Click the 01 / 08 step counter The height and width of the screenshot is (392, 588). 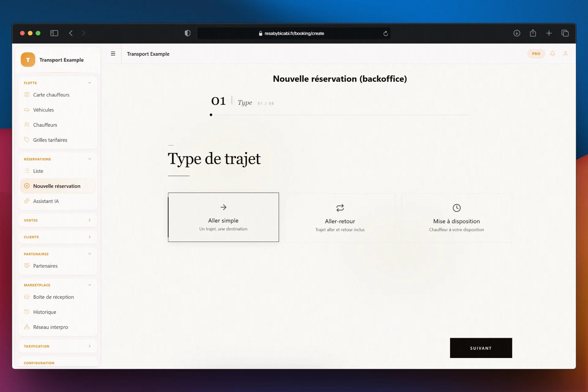(x=266, y=104)
